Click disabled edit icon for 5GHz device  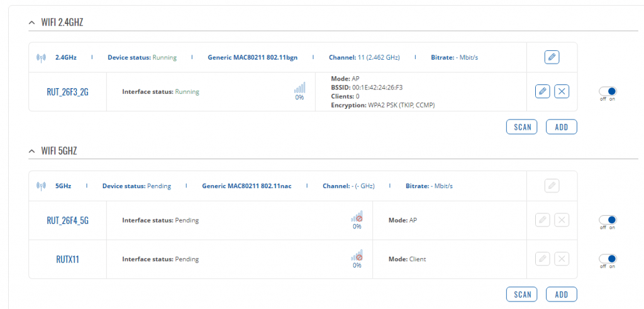coord(552,186)
